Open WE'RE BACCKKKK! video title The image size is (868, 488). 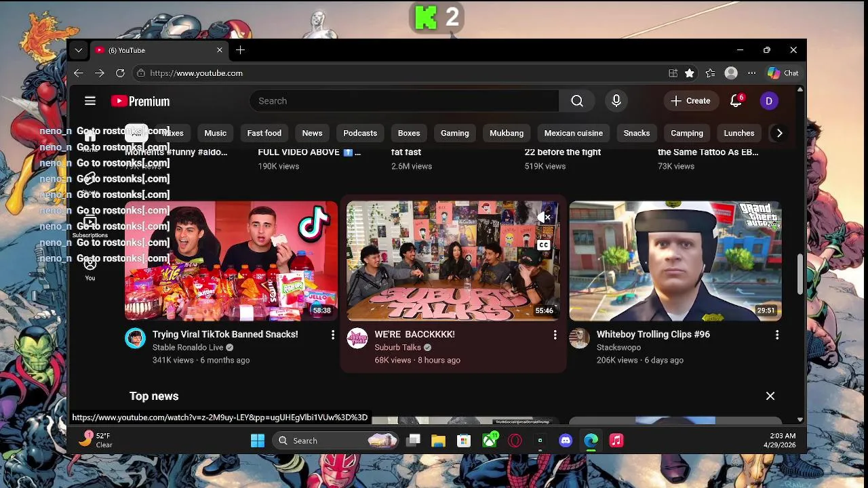click(415, 334)
